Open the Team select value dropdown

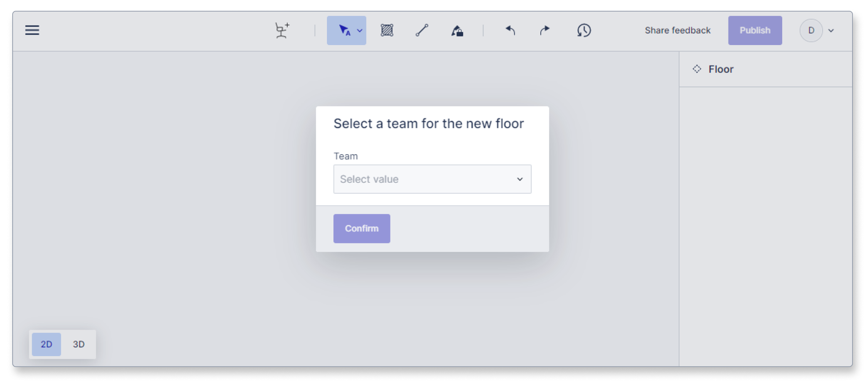[x=432, y=179]
